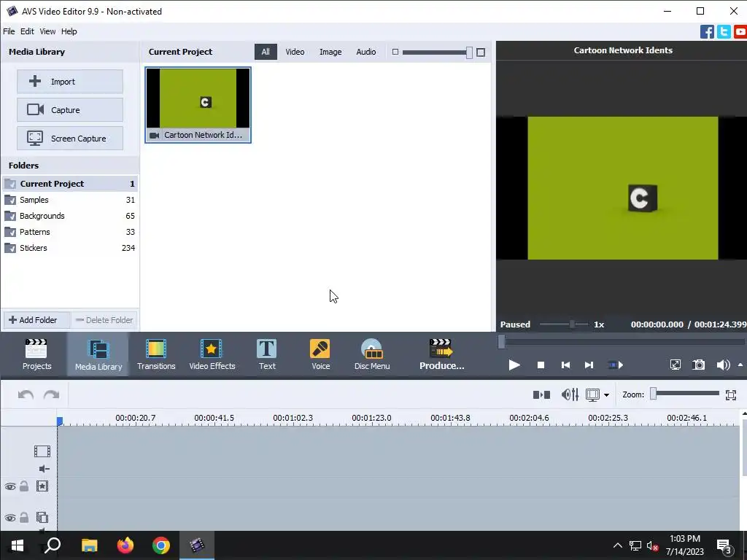Click the Produce button
This screenshot has width=747, height=560.
[x=441, y=354]
